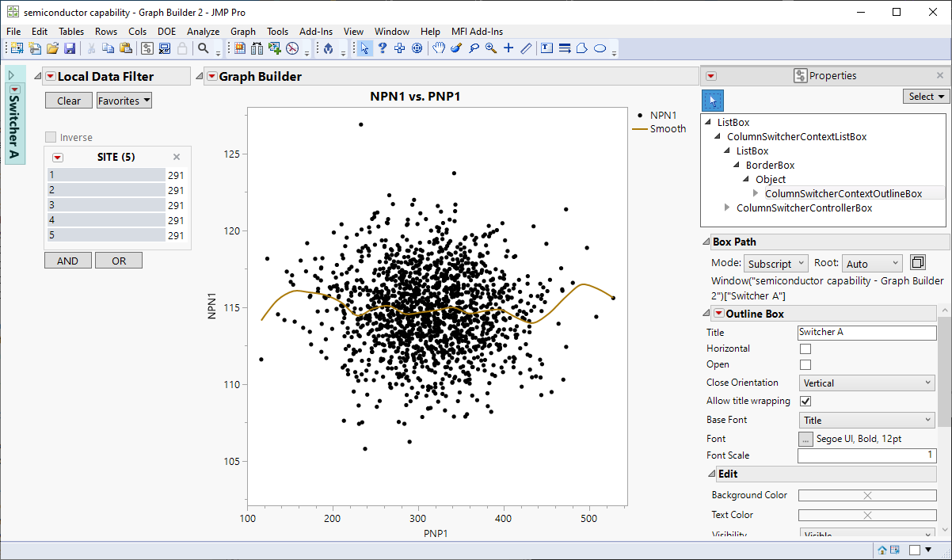This screenshot has height=560, width=952.
Task: Open the Close Orientation dropdown
Action: point(867,383)
